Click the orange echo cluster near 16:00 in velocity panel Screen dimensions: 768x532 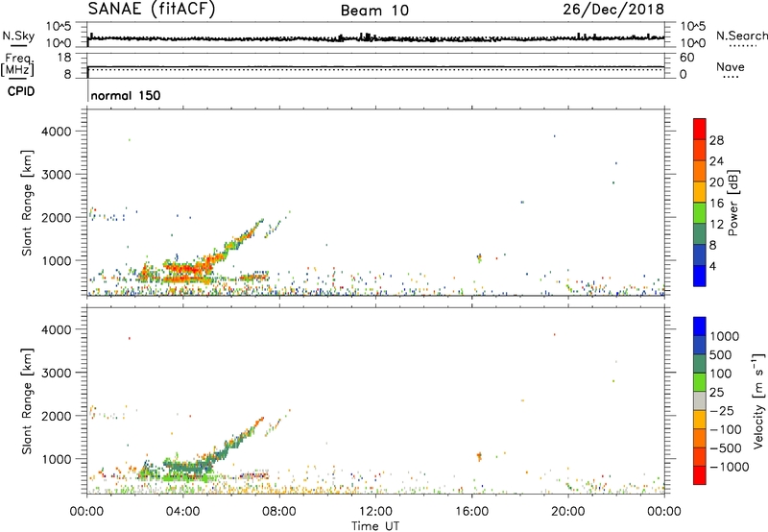[x=479, y=456]
